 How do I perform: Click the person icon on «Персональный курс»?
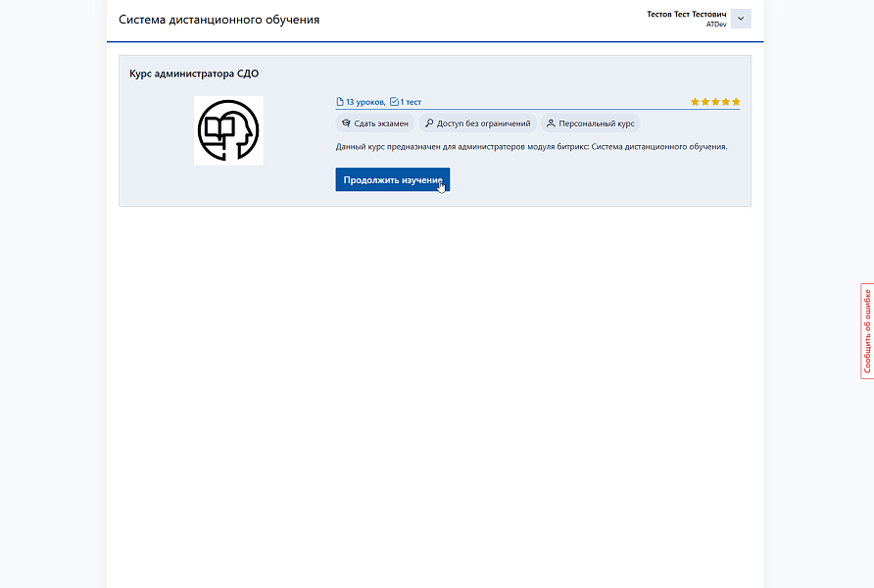(552, 122)
